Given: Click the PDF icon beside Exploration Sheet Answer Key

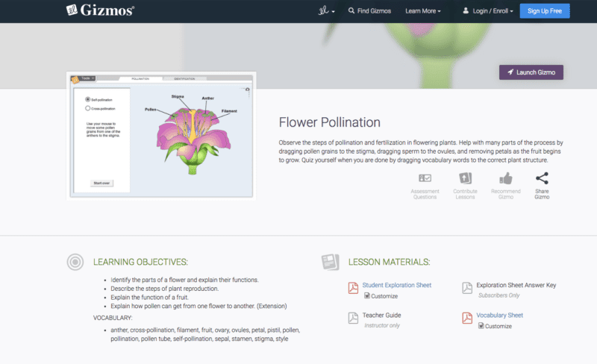Looking at the screenshot, I should [x=467, y=288].
